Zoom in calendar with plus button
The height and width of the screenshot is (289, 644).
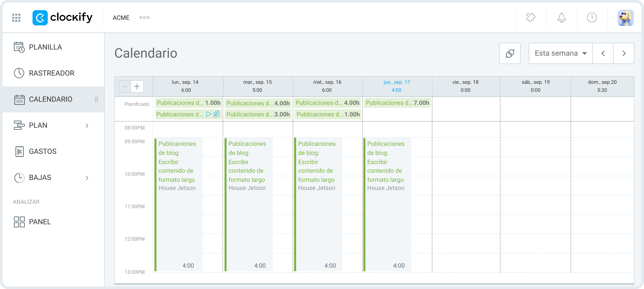[x=137, y=87]
